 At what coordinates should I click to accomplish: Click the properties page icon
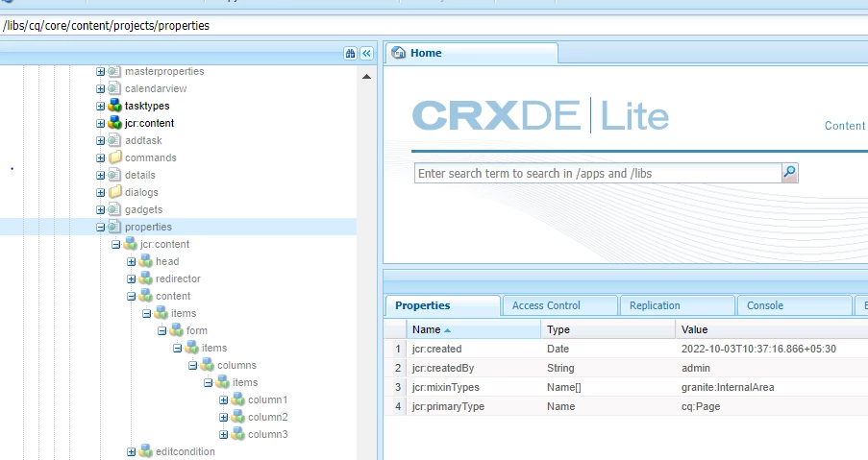point(114,227)
